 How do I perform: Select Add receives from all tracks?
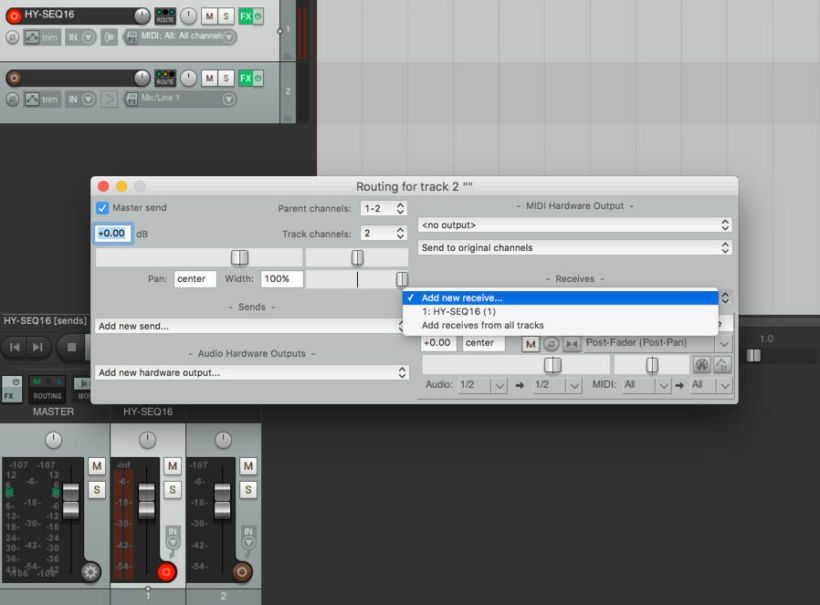point(482,326)
